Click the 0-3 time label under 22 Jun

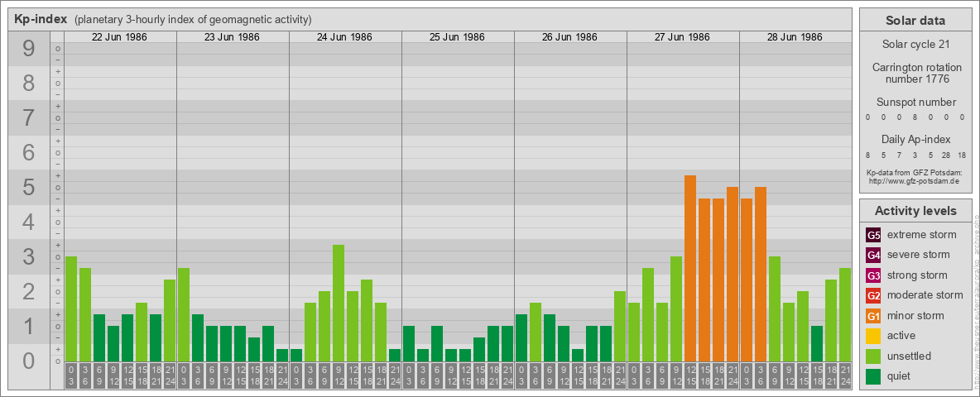[x=71, y=375]
